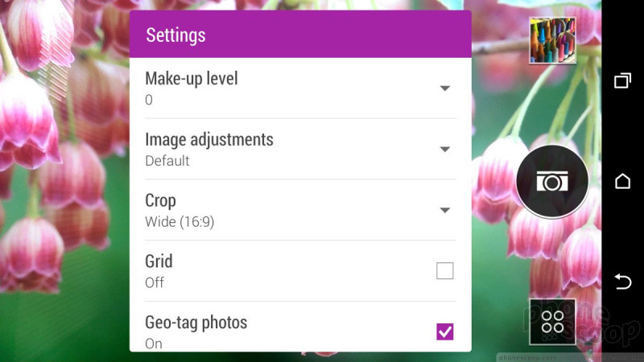This screenshot has height=362, width=644.
Task: Expand the Image adjustments dropdown arrow
Action: 445,149
